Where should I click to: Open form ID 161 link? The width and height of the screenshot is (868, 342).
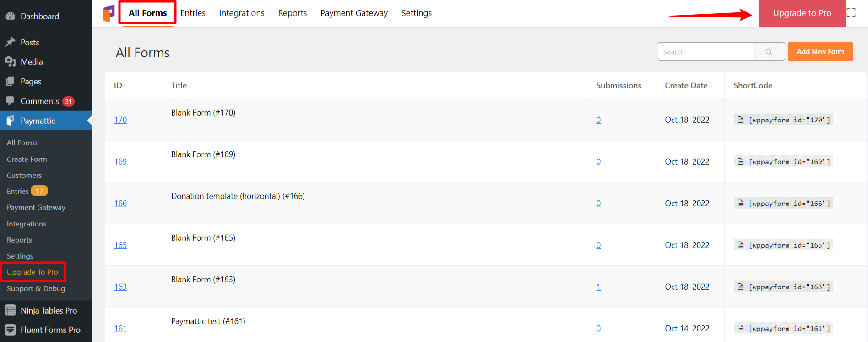(x=120, y=328)
